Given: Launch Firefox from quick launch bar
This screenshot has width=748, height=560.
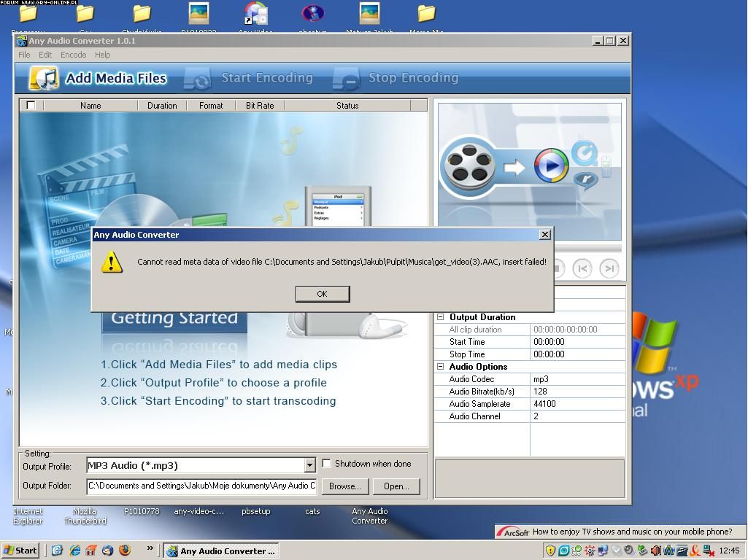Looking at the screenshot, I should (125, 551).
